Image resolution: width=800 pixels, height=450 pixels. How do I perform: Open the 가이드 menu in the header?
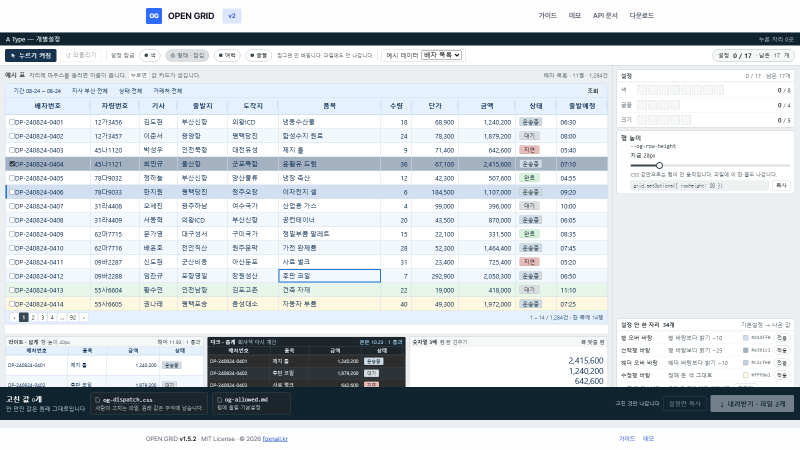pos(547,16)
